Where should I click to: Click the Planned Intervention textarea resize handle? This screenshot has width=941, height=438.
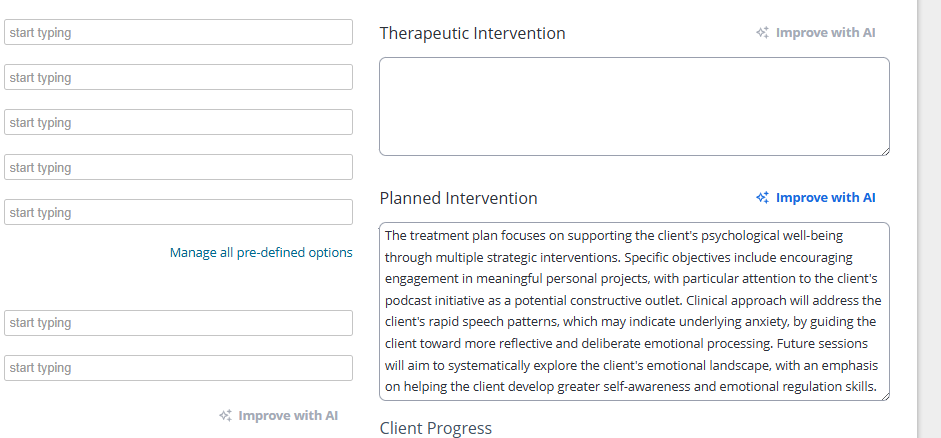pos(884,395)
